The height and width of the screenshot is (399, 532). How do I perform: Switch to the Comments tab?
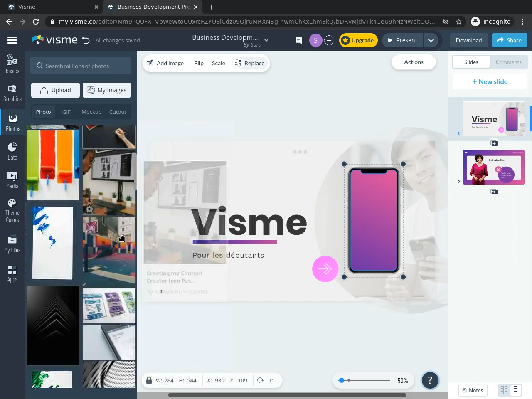tap(508, 62)
